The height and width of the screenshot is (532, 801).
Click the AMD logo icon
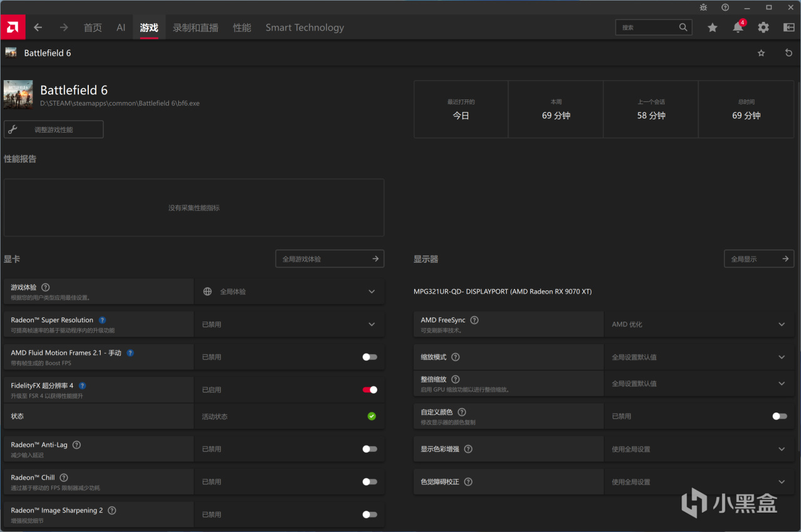13,28
